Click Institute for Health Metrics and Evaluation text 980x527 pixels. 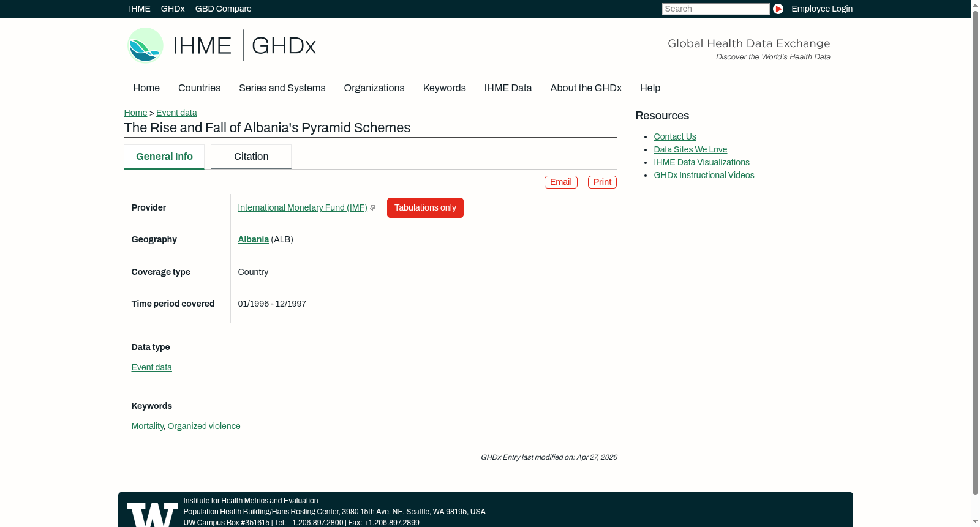click(x=251, y=501)
